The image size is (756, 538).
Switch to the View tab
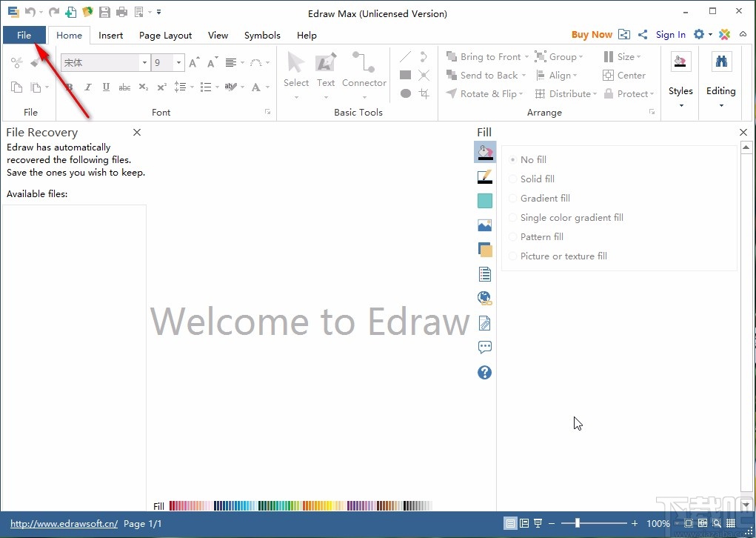pyautogui.click(x=218, y=36)
